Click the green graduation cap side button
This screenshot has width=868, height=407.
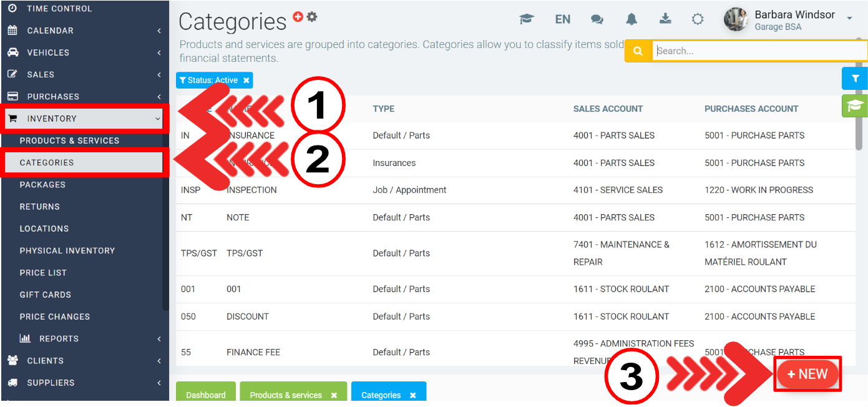854,106
